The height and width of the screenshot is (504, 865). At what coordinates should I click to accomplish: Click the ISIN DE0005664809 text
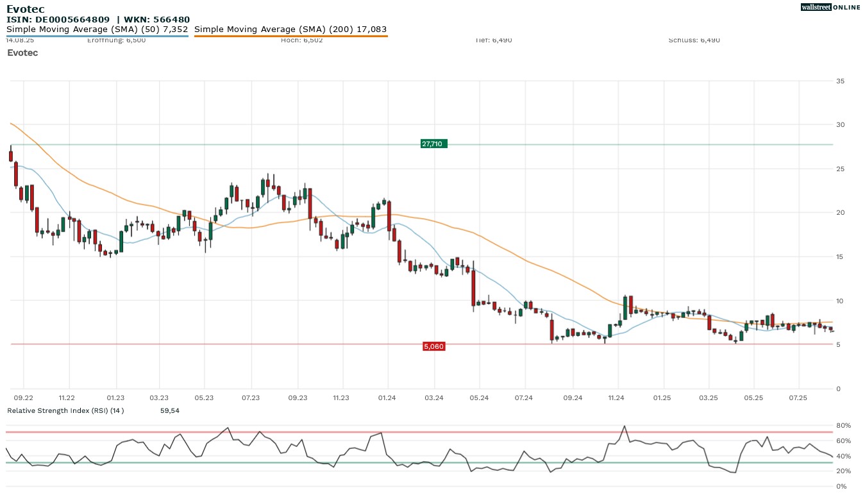pos(58,20)
